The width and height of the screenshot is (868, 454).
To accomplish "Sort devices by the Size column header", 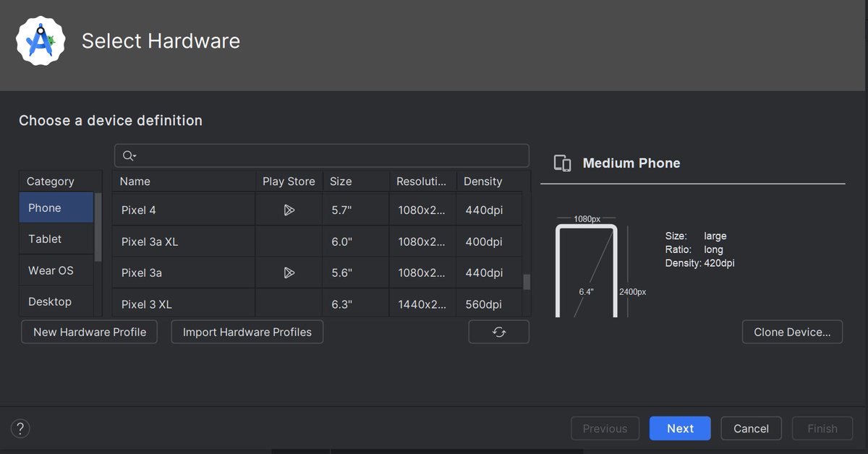I will pyautogui.click(x=356, y=181).
